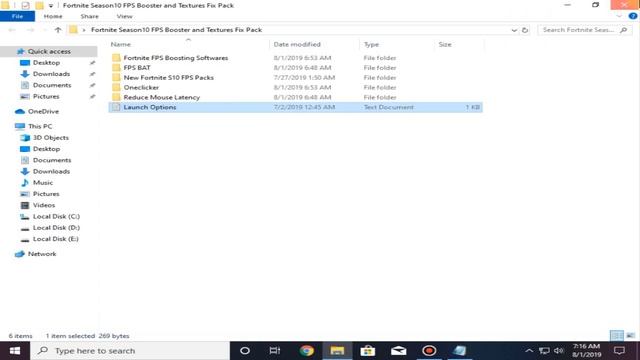The height and width of the screenshot is (360, 640).
Task: Open Cortana circle on taskbar
Action: pos(244,351)
